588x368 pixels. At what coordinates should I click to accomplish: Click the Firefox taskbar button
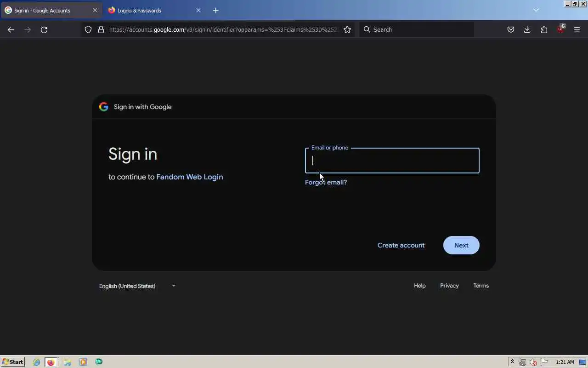point(51,362)
